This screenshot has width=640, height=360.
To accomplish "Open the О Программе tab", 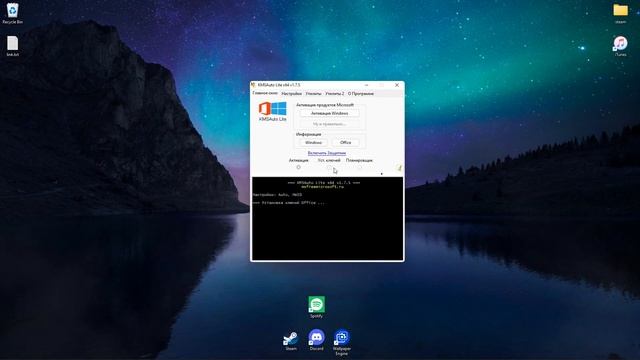I will (360, 93).
